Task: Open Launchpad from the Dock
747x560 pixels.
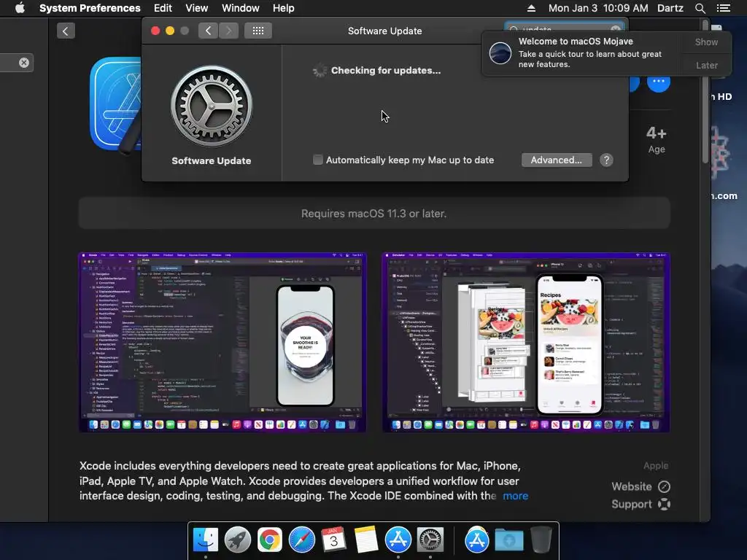Action: pos(238,540)
